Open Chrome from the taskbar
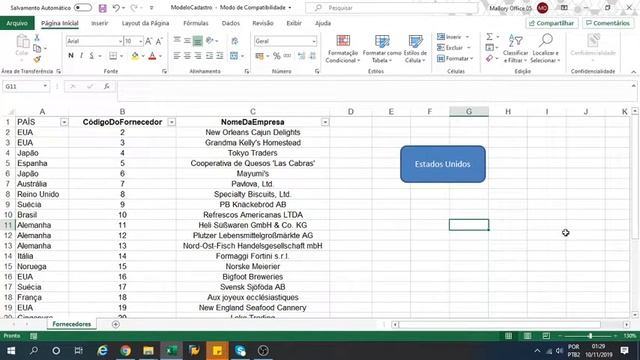Viewport: 640px width, 360px height. [126, 351]
